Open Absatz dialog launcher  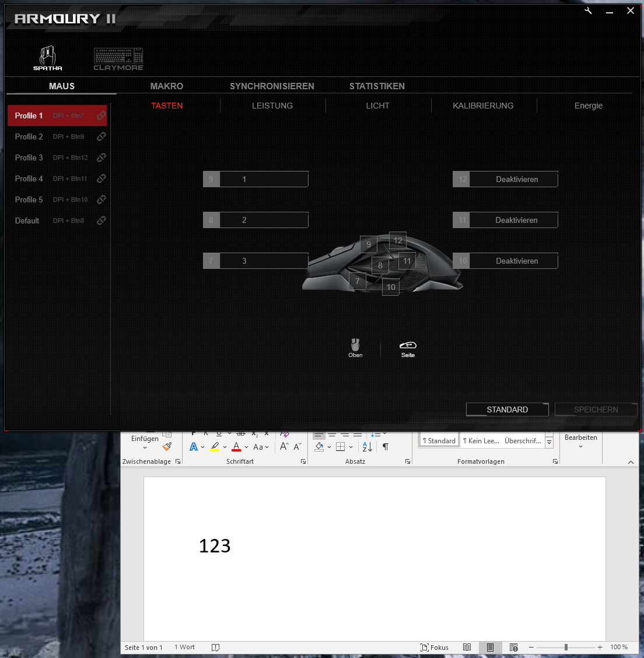[x=408, y=461]
